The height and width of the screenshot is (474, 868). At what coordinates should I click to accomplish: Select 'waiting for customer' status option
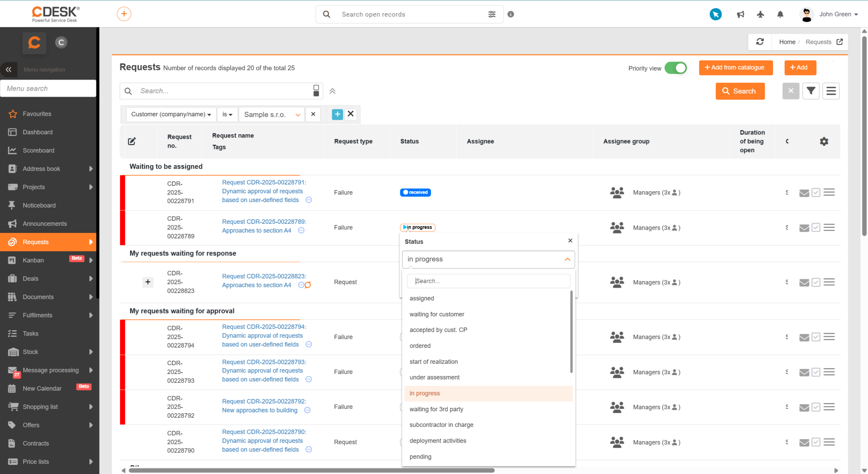(x=436, y=314)
